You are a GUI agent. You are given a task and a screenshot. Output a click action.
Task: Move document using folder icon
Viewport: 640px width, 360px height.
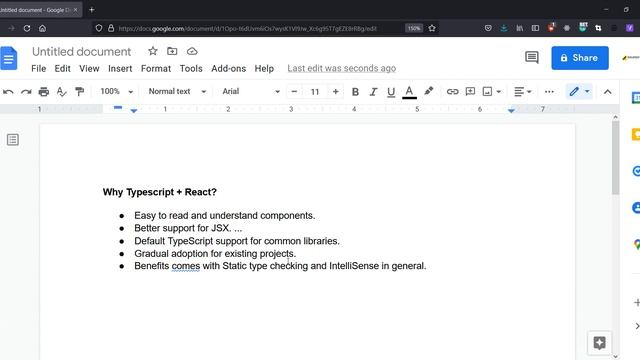(172, 51)
